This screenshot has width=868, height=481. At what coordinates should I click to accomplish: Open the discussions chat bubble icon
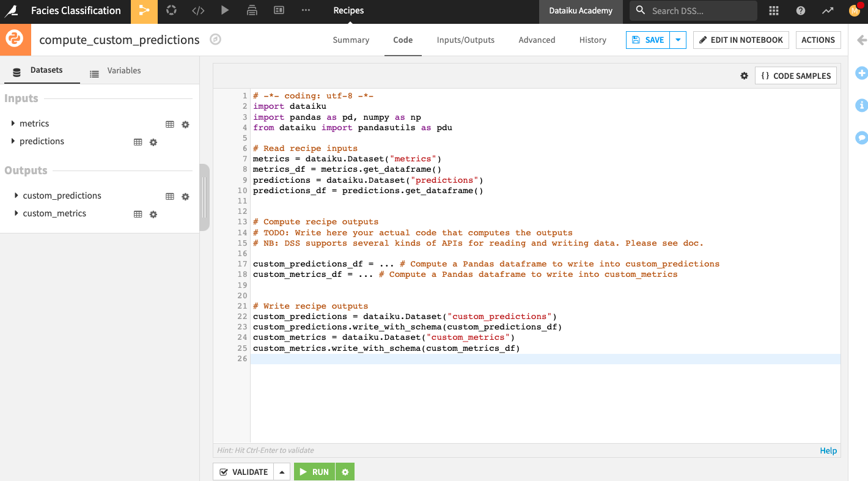pyautogui.click(x=861, y=138)
